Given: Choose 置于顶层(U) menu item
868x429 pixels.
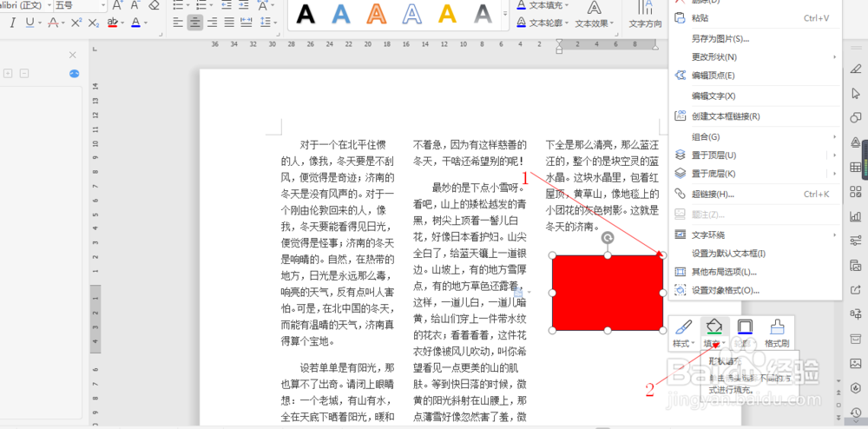Looking at the screenshot, I should pyautogui.click(x=754, y=155).
